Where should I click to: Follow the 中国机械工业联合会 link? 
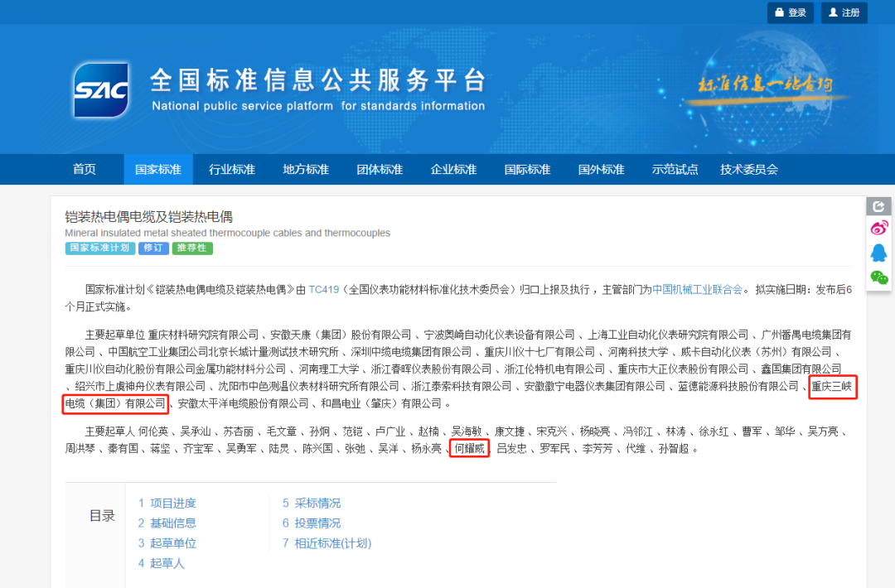click(x=697, y=290)
